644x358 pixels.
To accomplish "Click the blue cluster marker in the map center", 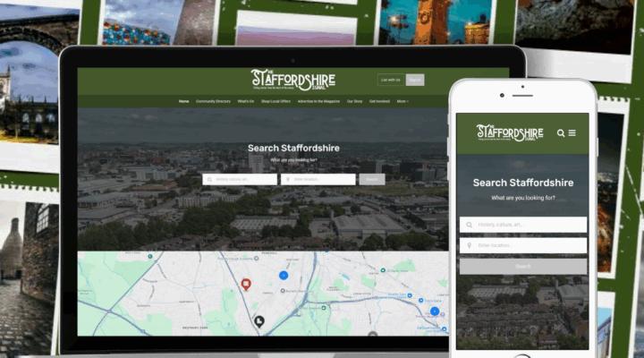I will (284, 275).
